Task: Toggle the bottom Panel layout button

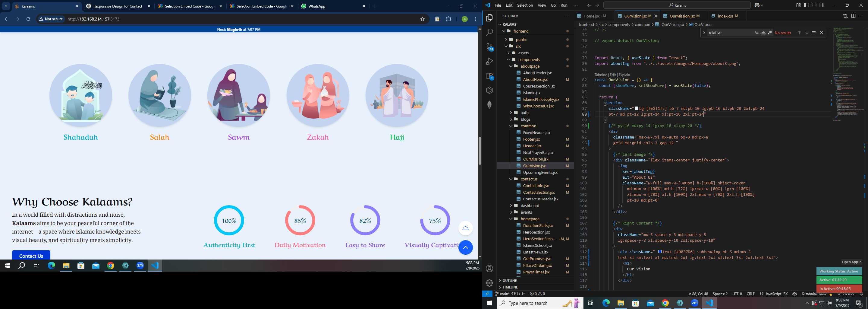Action: (x=814, y=5)
